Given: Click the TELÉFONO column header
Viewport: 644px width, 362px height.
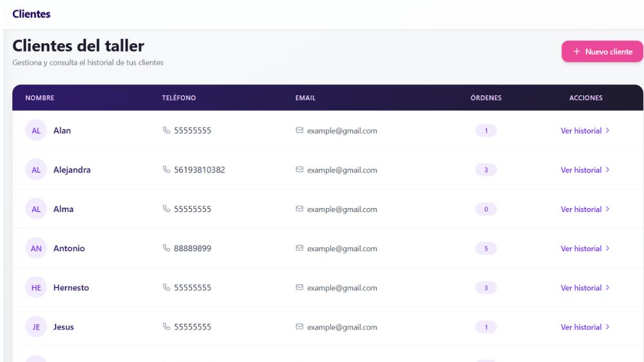Looking at the screenshot, I should click(x=178, y=98).
